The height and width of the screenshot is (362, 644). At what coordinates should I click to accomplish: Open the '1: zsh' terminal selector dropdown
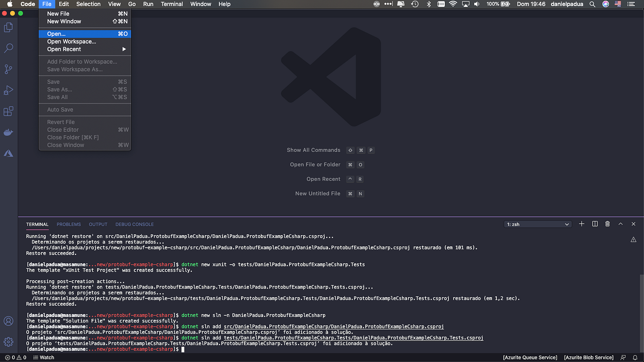click(x=537, y=224)
